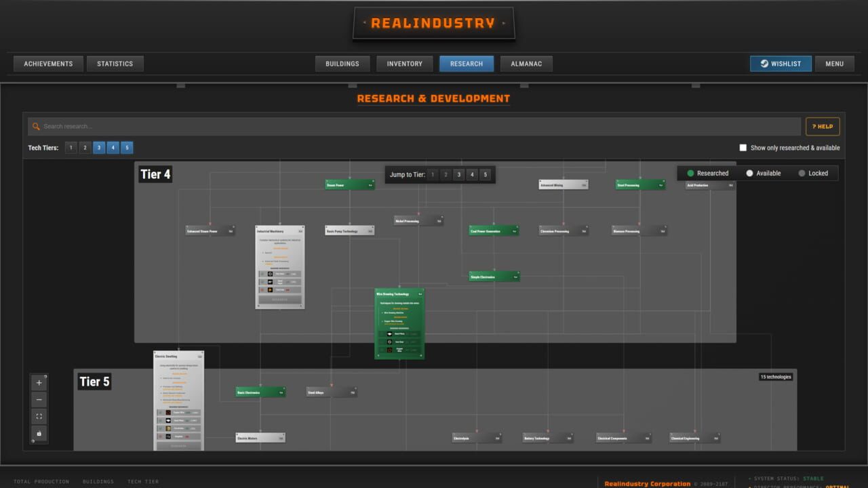
Task: Click the Iron Gear icon in Wire Drawing Technology card
Action: point(389,342)
